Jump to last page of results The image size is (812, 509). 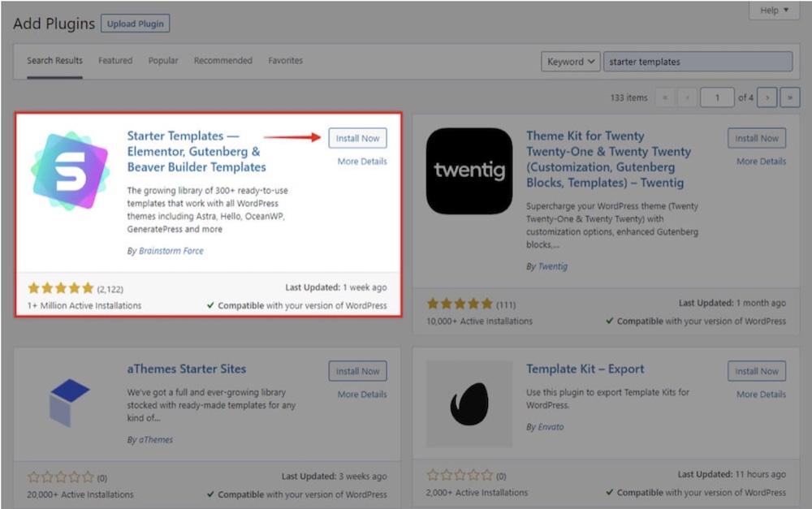click(790, 97)
